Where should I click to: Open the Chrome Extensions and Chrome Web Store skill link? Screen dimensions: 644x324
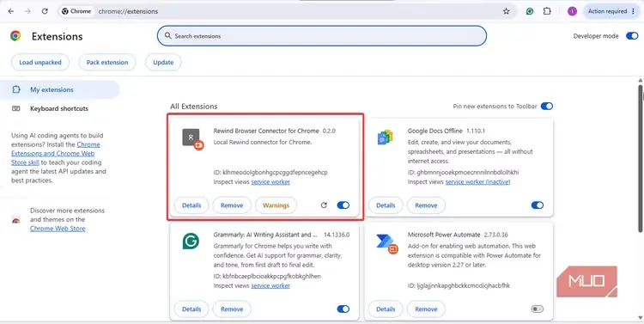[56, 153]
